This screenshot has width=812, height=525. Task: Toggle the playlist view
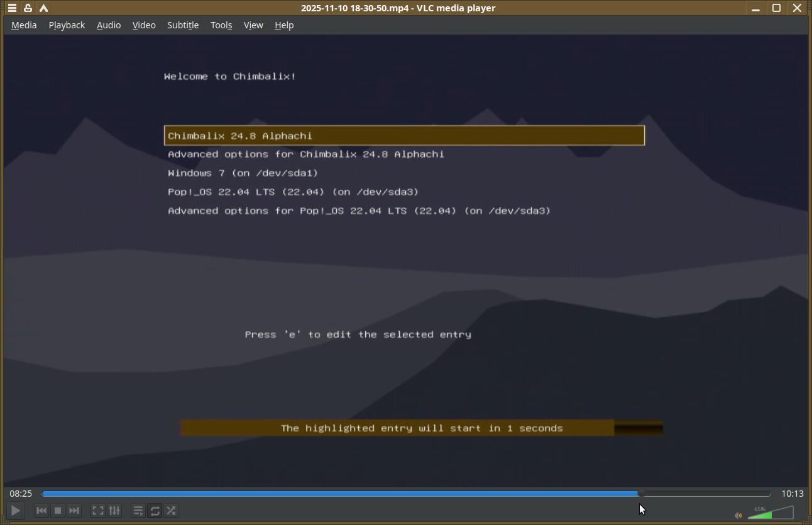[138, 511]
